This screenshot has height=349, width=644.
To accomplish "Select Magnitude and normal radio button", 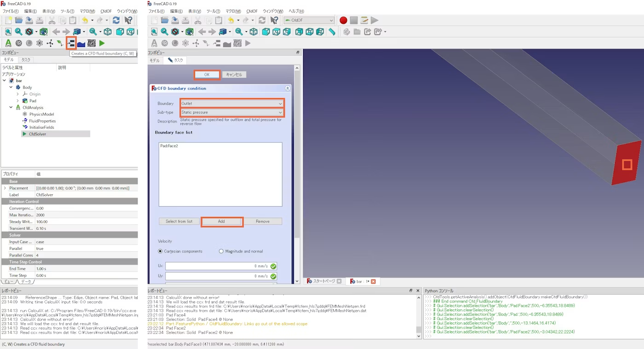I will coord(221,251).
